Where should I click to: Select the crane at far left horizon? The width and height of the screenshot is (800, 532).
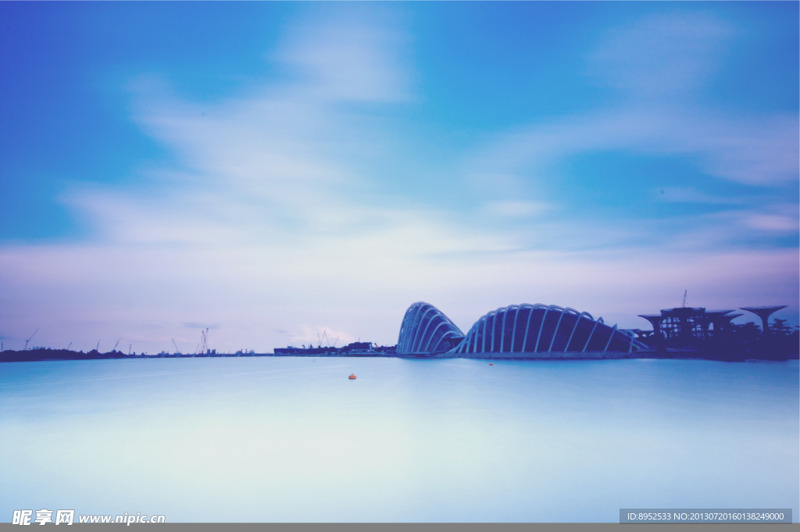coord(29,340)
